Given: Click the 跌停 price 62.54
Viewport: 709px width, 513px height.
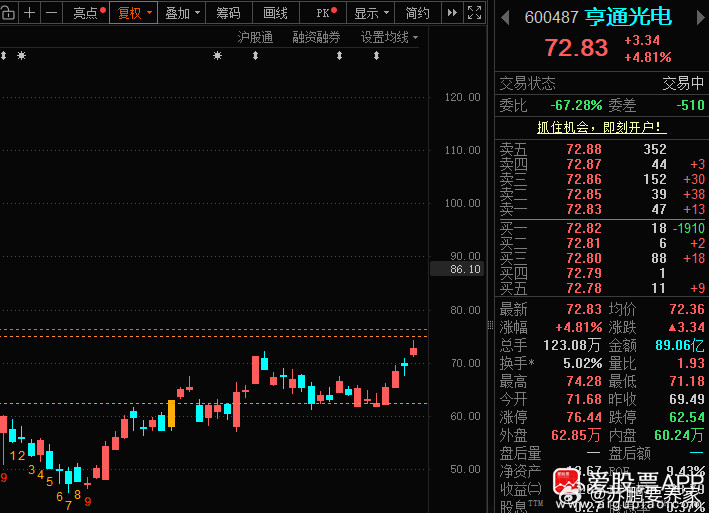Looking at the screenshot, I should point(687,417).
